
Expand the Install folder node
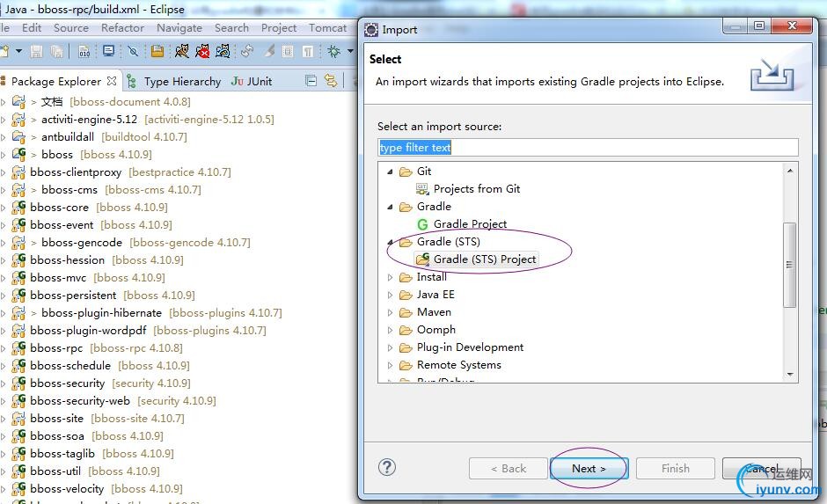pyautogui.click(x=391, y=277)
